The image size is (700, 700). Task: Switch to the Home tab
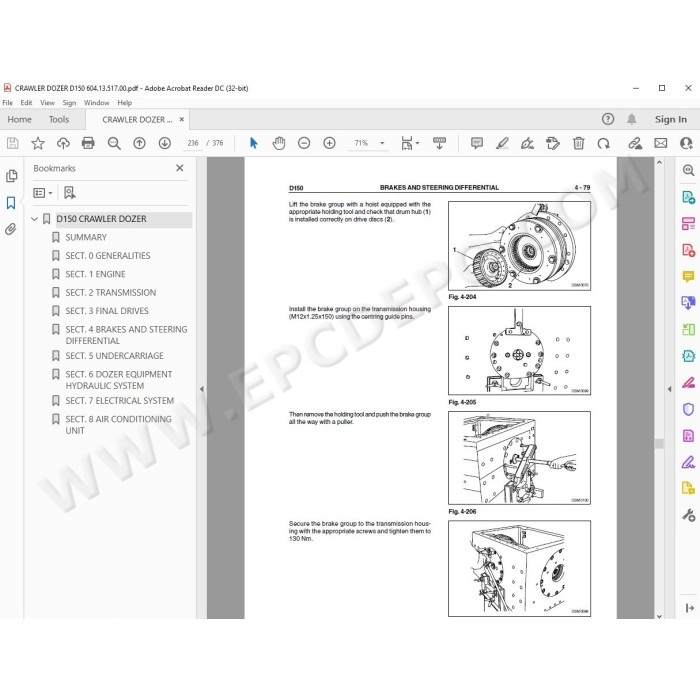click(x=20, y=120)
